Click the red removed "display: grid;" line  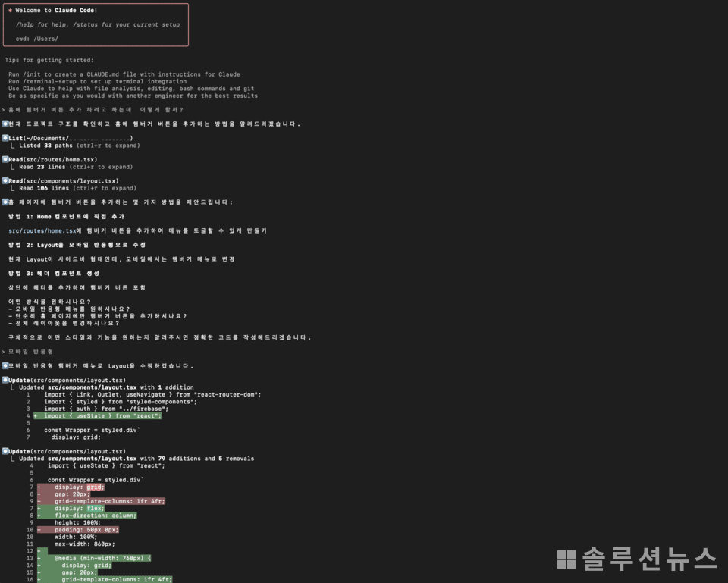71,487
